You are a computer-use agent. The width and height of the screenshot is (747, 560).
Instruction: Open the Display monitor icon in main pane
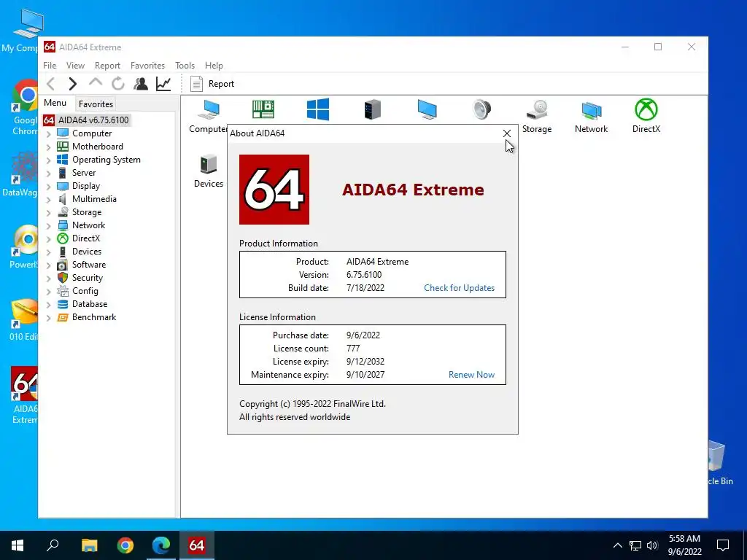pos(427,109)
